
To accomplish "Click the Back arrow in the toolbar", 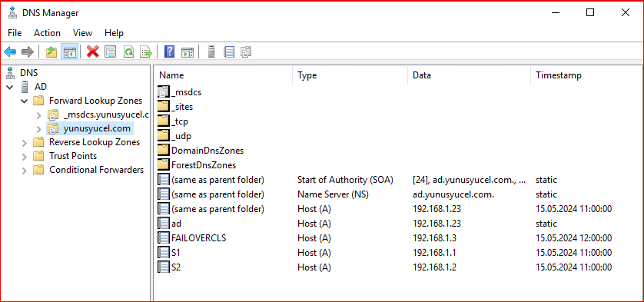I will pos(10,51).
